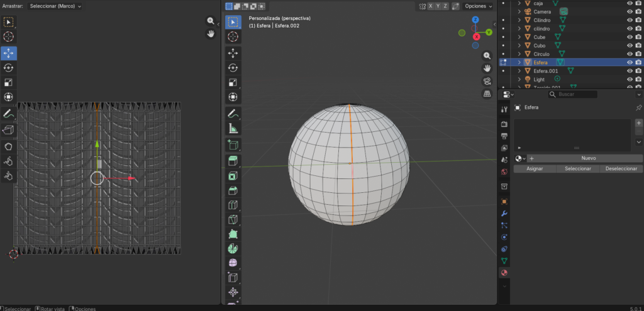Switch to orthographic view using grid icon
Viewport: 644px width, 311px height.
[487, 94]
